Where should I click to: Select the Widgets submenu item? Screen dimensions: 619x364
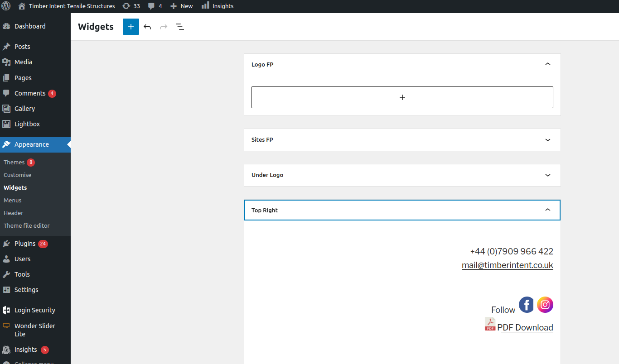coord(15,187)
